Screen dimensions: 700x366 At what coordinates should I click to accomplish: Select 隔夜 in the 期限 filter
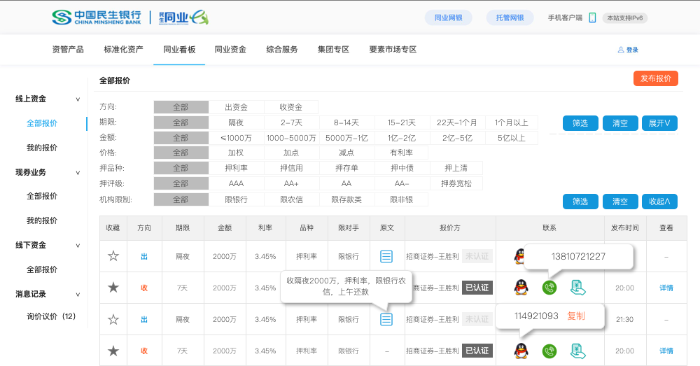236,122
